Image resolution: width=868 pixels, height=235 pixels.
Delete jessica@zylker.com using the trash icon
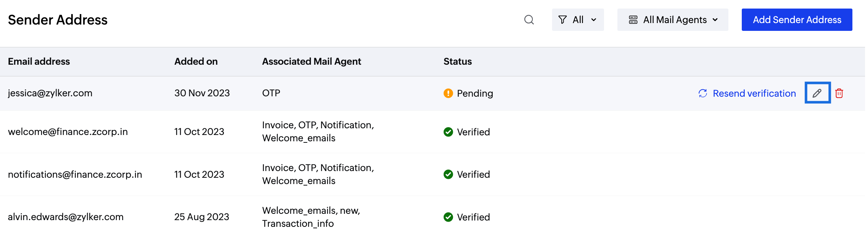coord(839,93)
